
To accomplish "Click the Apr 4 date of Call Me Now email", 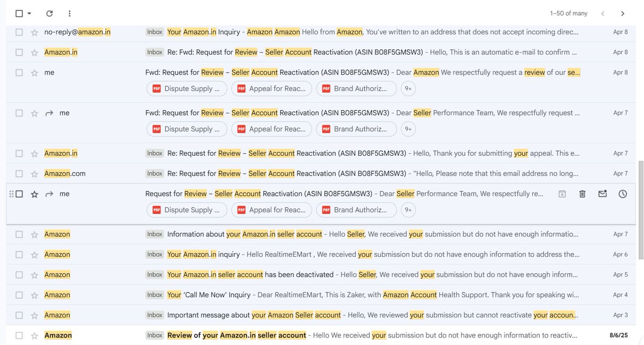I will 620,295.
